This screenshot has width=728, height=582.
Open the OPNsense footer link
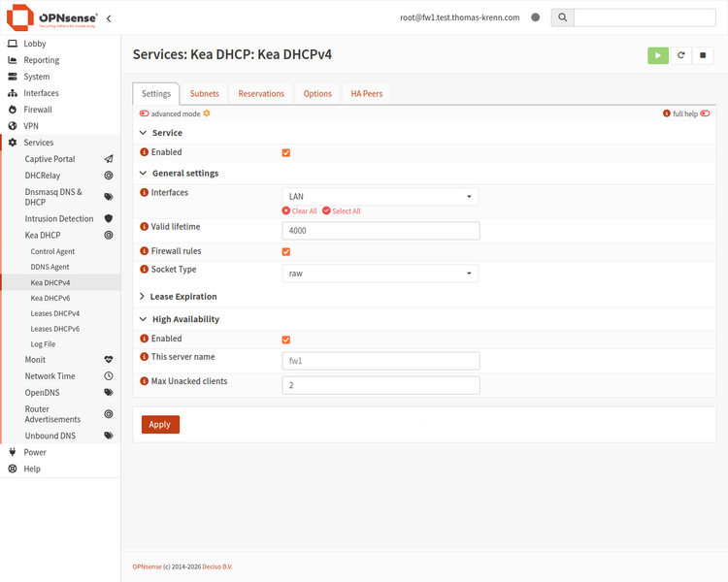coord(148,566)
